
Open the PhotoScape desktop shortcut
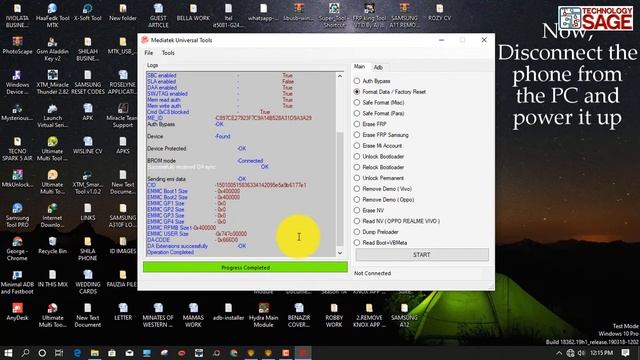pyautogui.click(x=17, y=46)
